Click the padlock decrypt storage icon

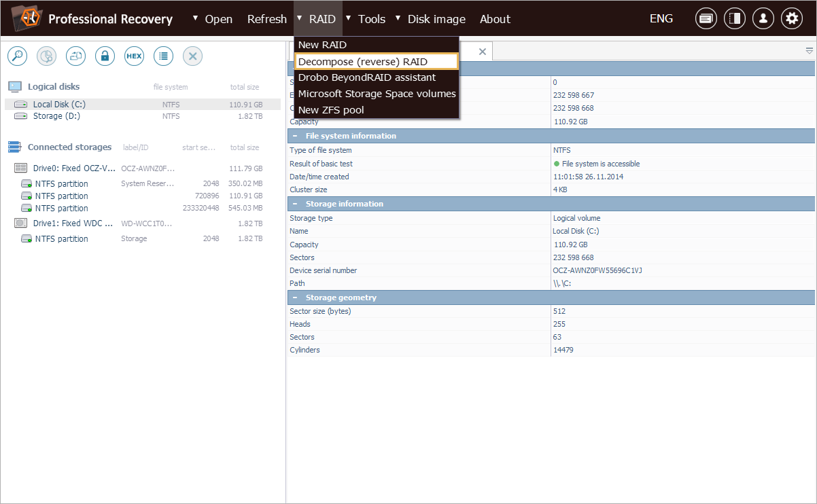coord(105,56)
